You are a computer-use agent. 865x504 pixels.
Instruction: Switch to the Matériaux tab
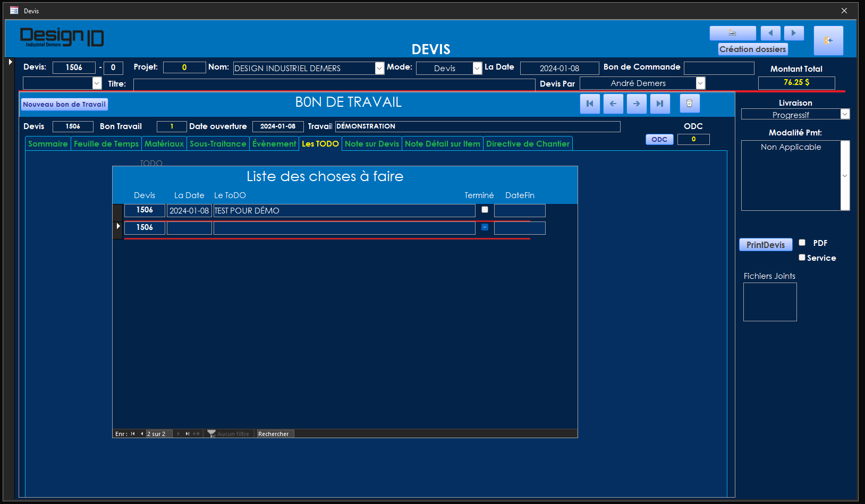[164, 144]
